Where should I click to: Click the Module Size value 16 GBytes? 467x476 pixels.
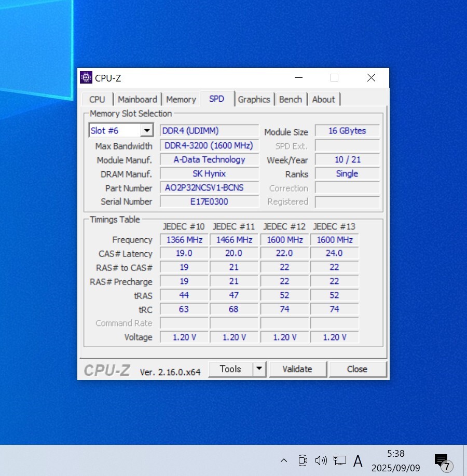(348, 130)
